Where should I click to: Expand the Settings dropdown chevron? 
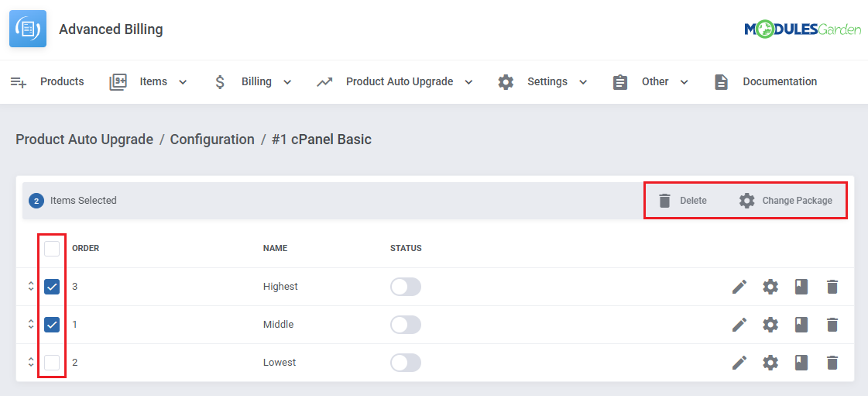pos(582,82)
